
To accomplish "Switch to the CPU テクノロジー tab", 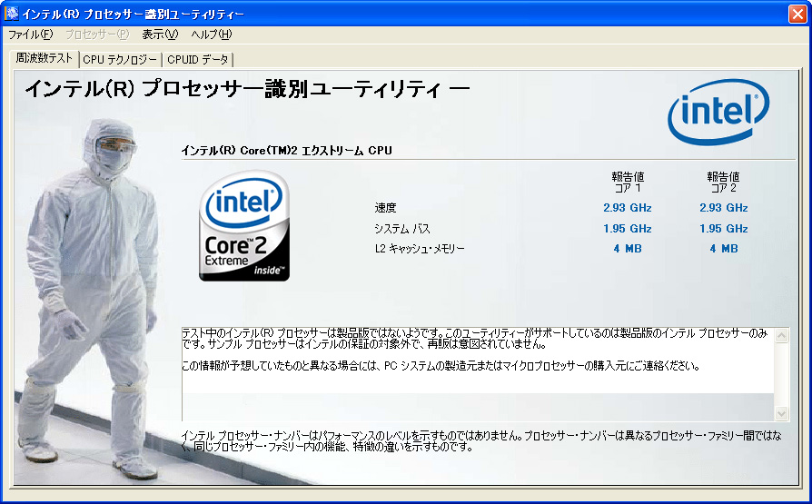I will pyautogui.click(x=120, y=60).
